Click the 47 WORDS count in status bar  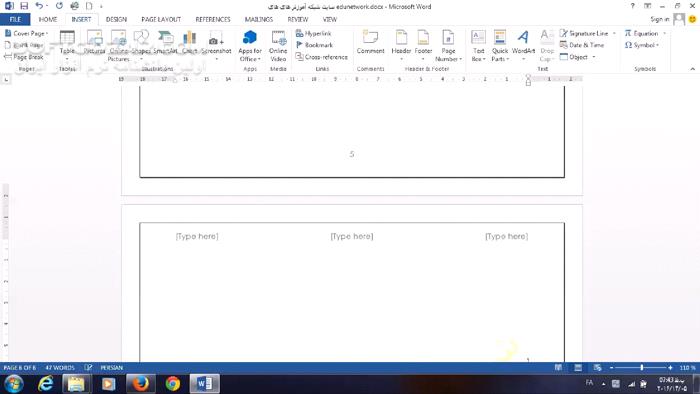[60, 368]
